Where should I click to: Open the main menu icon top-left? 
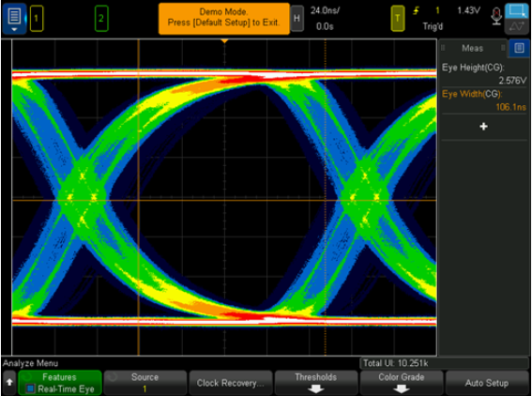[x=14, y=19]
